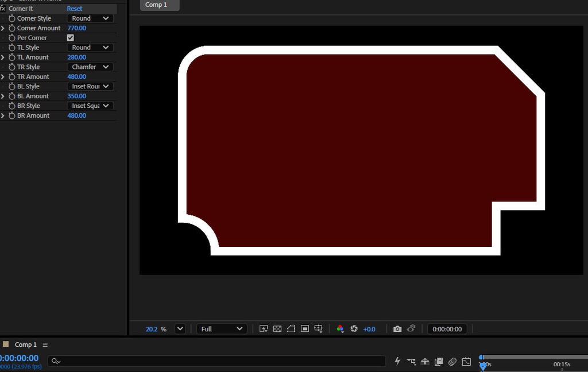Switch to the Comp 1 viewer tab

(x=160, y=5)
